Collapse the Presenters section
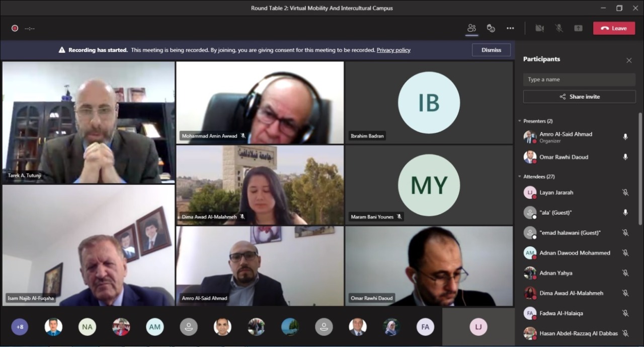The image size is (644, 347). (520, 121)
